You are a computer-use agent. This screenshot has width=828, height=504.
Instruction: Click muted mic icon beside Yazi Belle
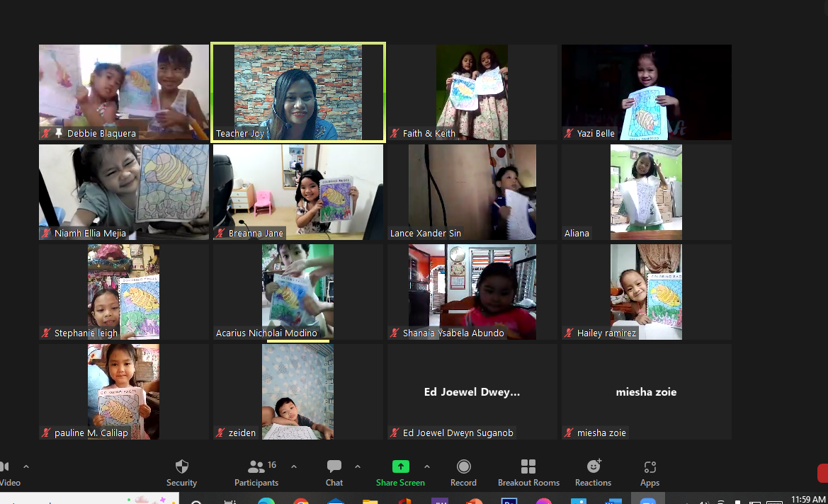[x=569, y=133]
